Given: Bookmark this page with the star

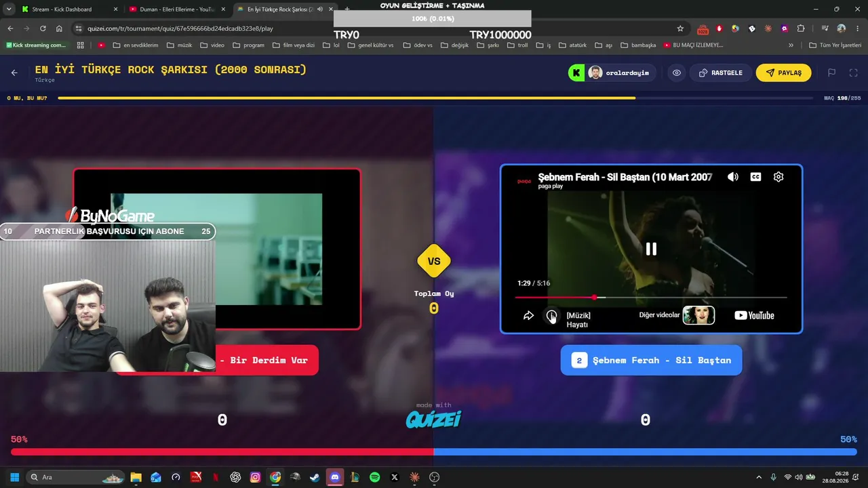Looking at the screenshot, I should [680, 28].
